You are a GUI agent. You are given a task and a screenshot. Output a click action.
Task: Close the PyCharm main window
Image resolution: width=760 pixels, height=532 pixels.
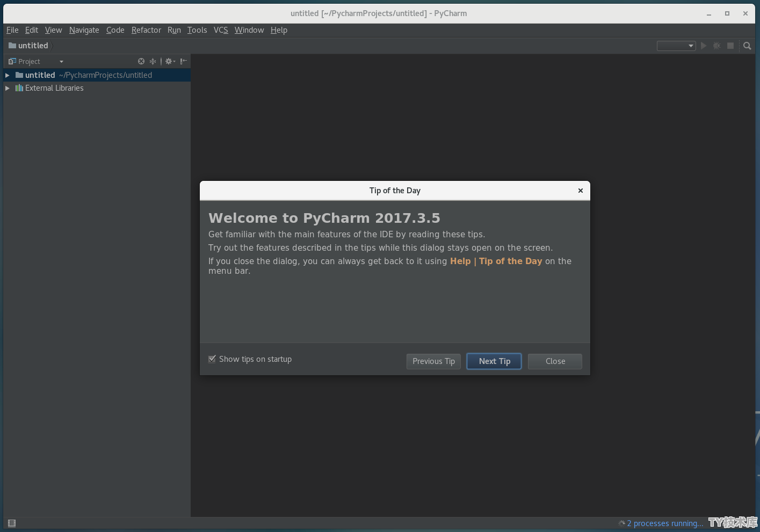point(745,13)
